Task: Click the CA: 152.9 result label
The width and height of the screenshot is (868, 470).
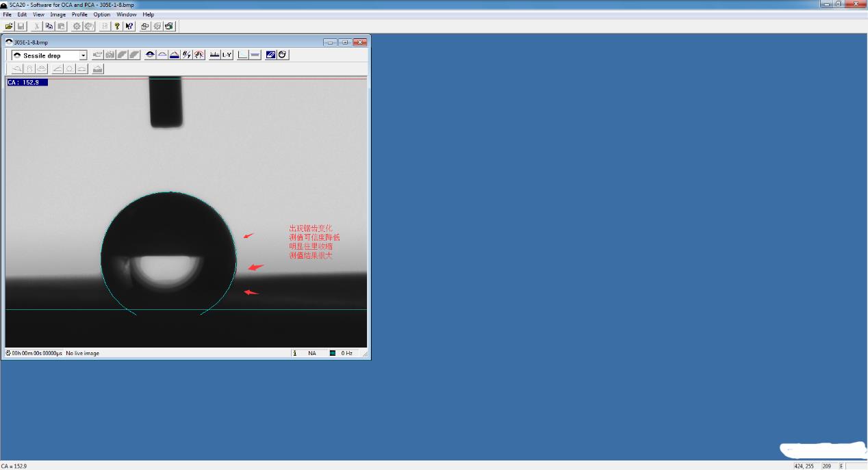Action: (27, 82)
